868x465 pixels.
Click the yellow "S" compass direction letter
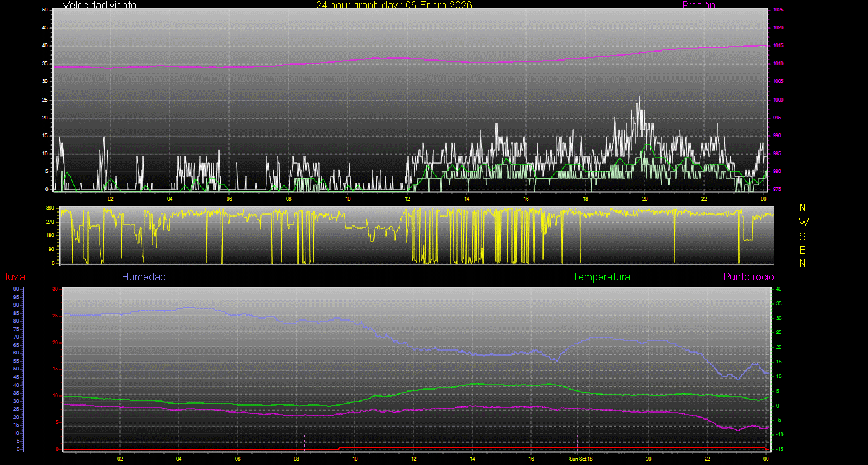pyautogui.click(x=803, y=236)
